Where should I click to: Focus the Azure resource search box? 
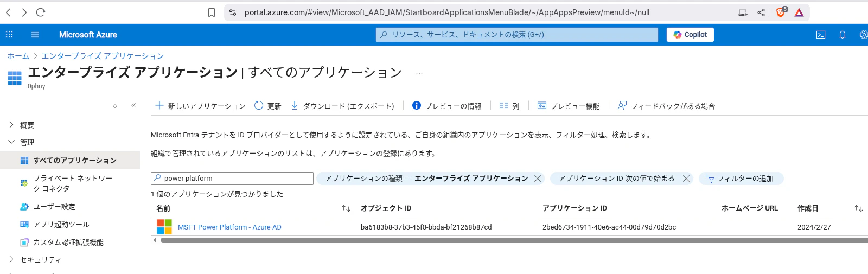pyautogui.click(x=517, y=35)
